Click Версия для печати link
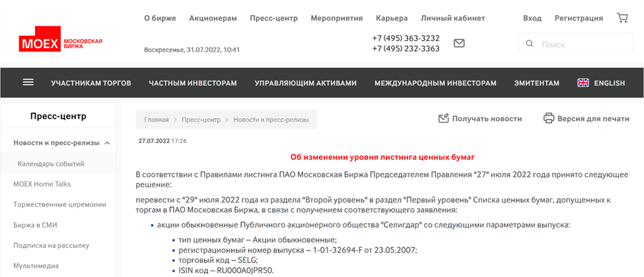Viewport: 644px width, 277px height. (x=593, y=119)
